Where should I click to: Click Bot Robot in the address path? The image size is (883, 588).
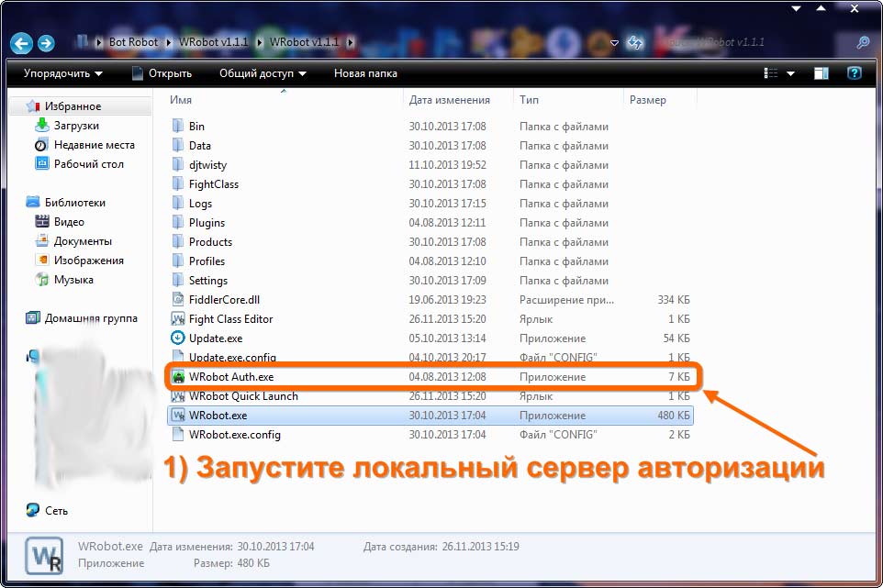[133, 42]
